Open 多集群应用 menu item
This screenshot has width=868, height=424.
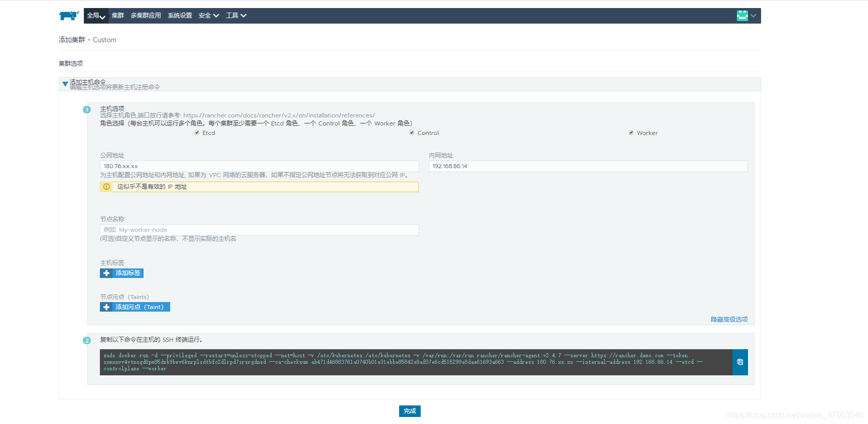[146, 16]
